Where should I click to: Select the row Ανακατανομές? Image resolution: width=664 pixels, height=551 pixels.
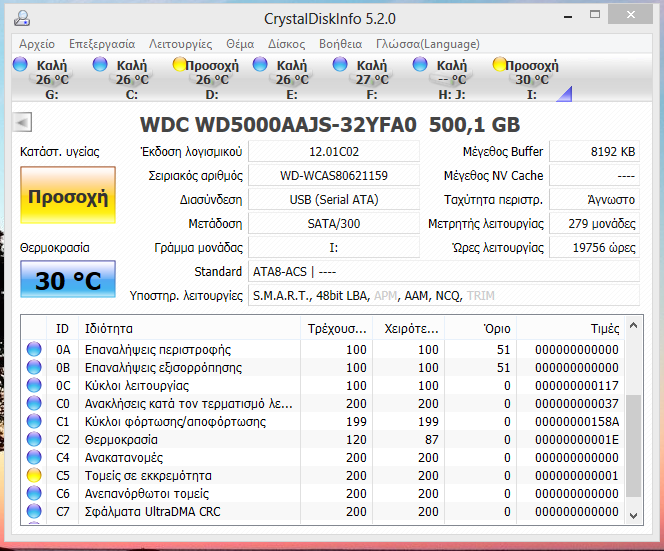coord(324,457)
